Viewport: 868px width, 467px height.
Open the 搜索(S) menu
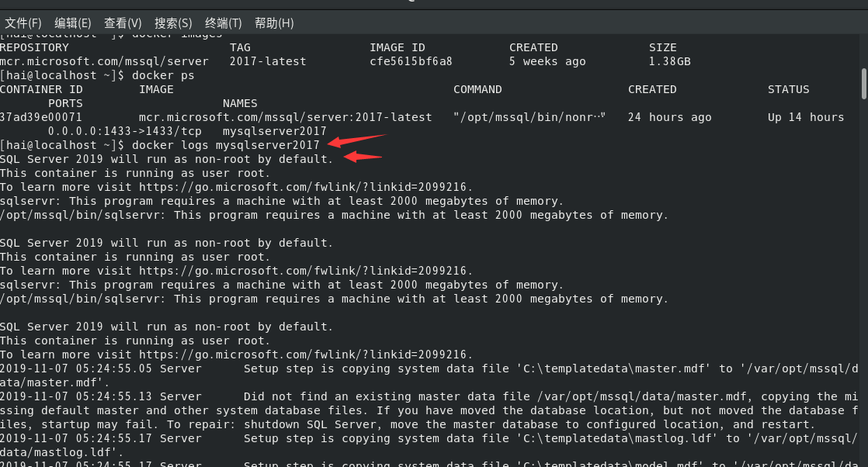173,23
